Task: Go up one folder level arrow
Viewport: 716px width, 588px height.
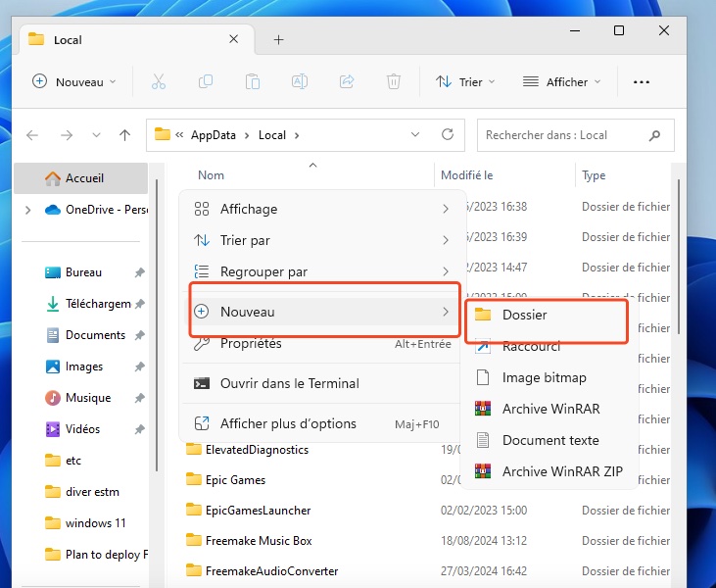Action: [x=124, y=135]
